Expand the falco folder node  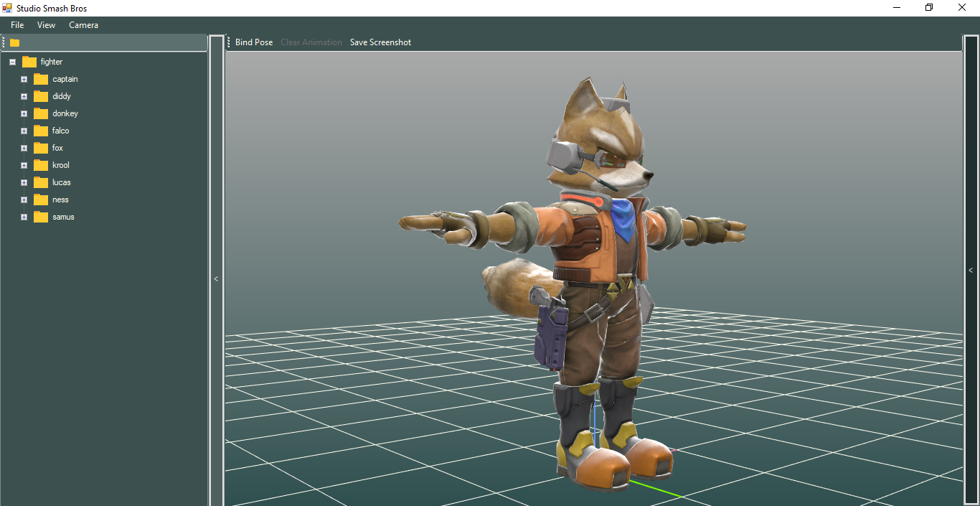24,131
